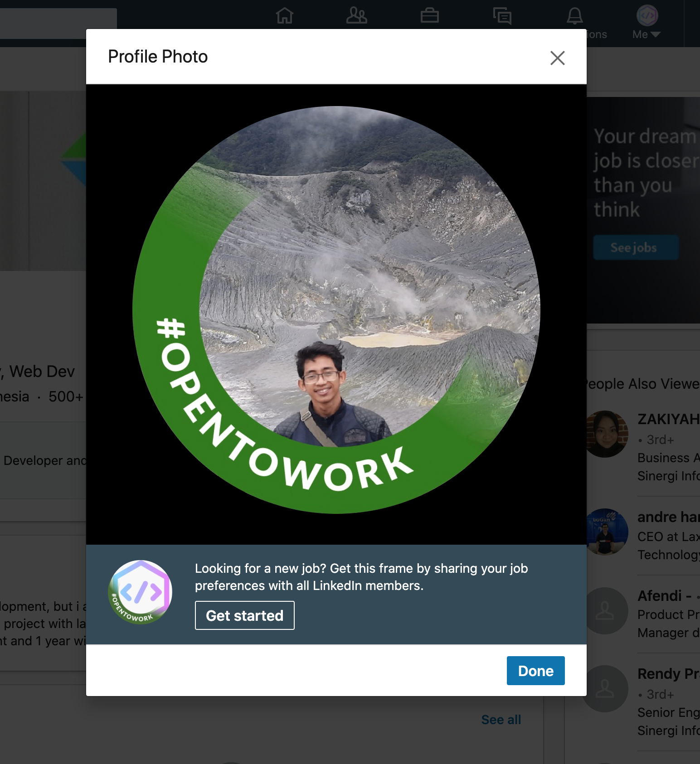
Task: Click Rendy's placeholder avatar
Action: [x=606, y=689]
